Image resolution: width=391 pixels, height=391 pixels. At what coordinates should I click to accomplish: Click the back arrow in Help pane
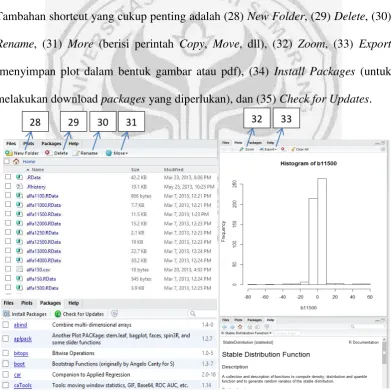(224, 327)
